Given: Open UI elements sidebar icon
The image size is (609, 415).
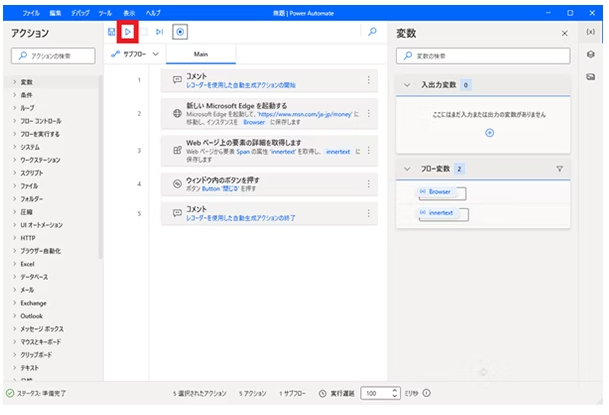Looking at the screenshot, I should click(x=590, y=54).
